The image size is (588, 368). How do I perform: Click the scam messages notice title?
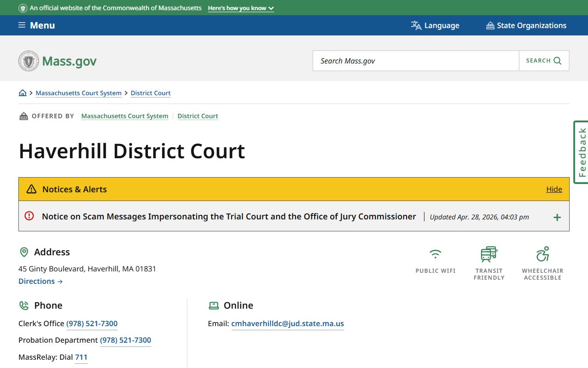(229, 216)
